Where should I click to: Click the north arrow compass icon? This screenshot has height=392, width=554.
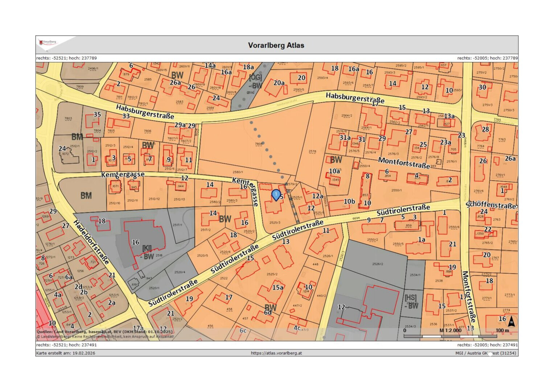tap(511, 322)
